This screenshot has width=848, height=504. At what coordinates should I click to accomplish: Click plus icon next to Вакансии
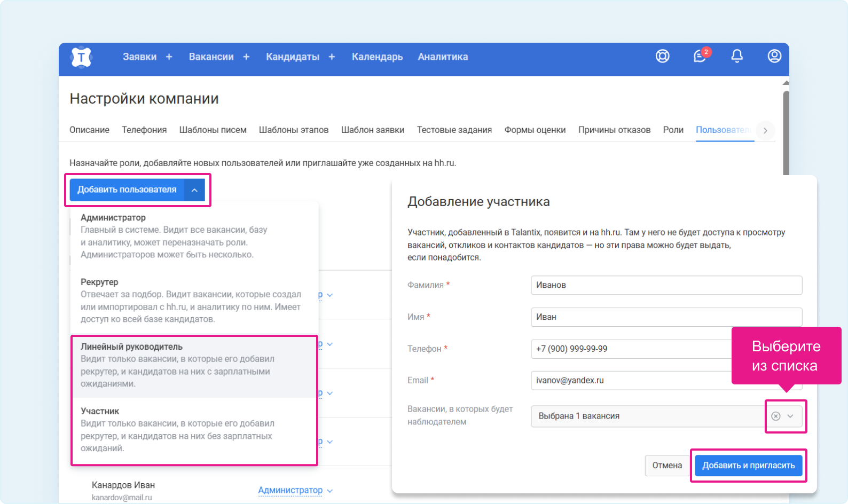[x=246, y=57]
